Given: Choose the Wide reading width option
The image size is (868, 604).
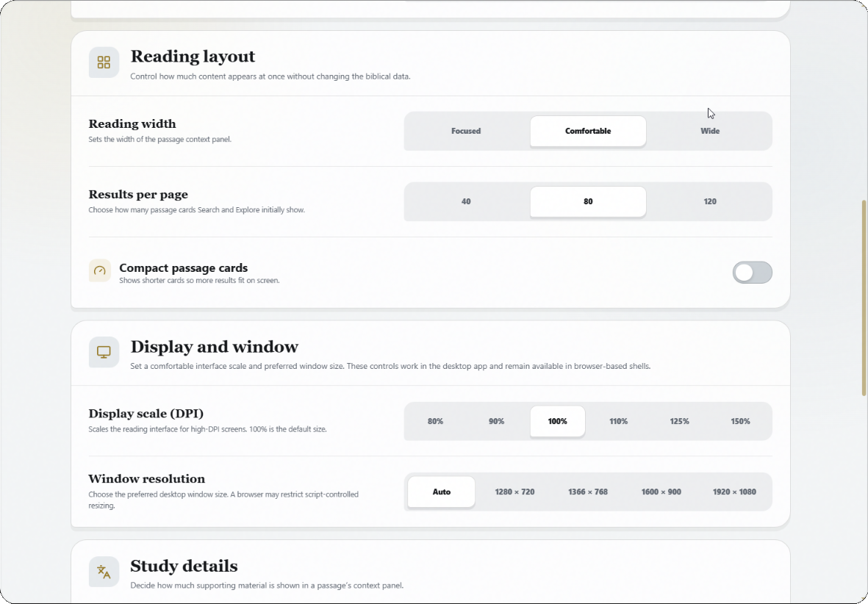Looking at the screenshot, I should (710, 132).
